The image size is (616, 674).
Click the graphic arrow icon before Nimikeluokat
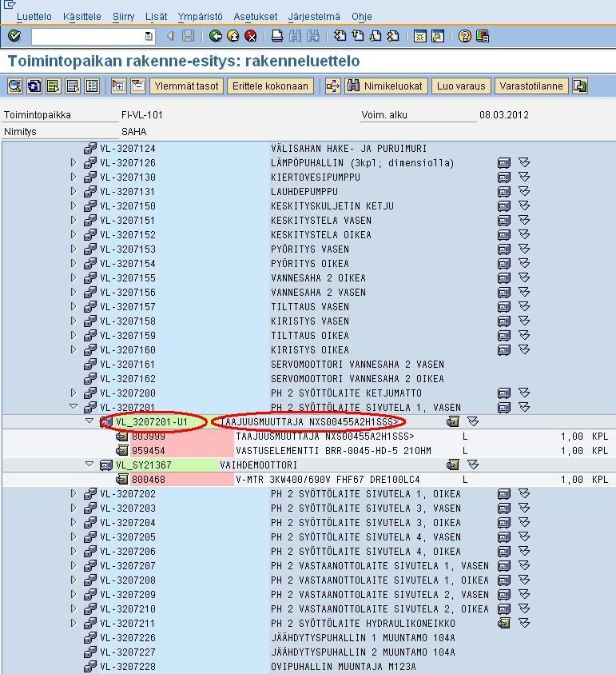(x=332, y=86)
